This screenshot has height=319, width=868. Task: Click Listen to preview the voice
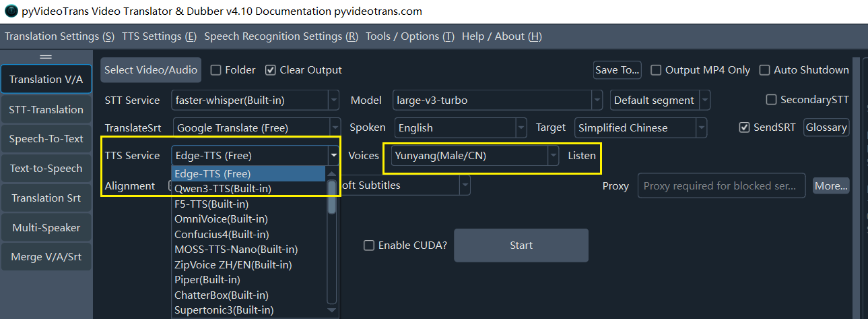click(x=582, y=156)
